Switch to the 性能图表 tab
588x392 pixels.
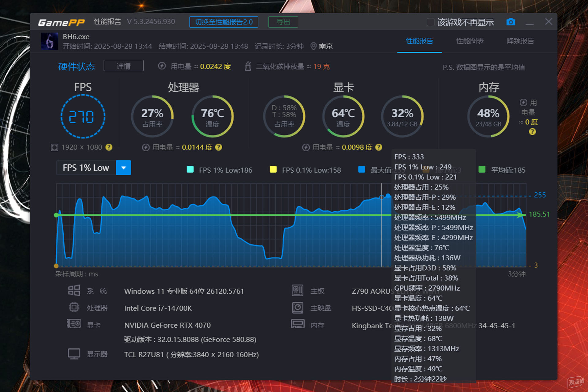point(470,41)
